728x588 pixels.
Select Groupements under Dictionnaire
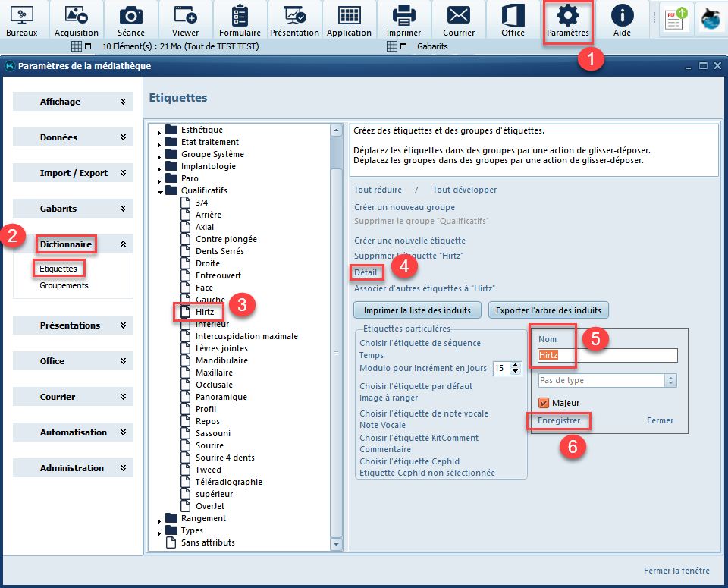[64, 285]
